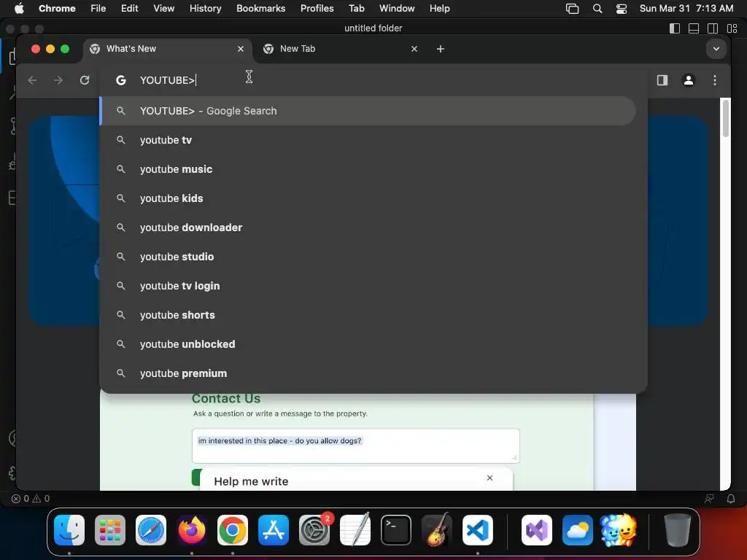Open Visual Studio Code from the Dock

478,530
